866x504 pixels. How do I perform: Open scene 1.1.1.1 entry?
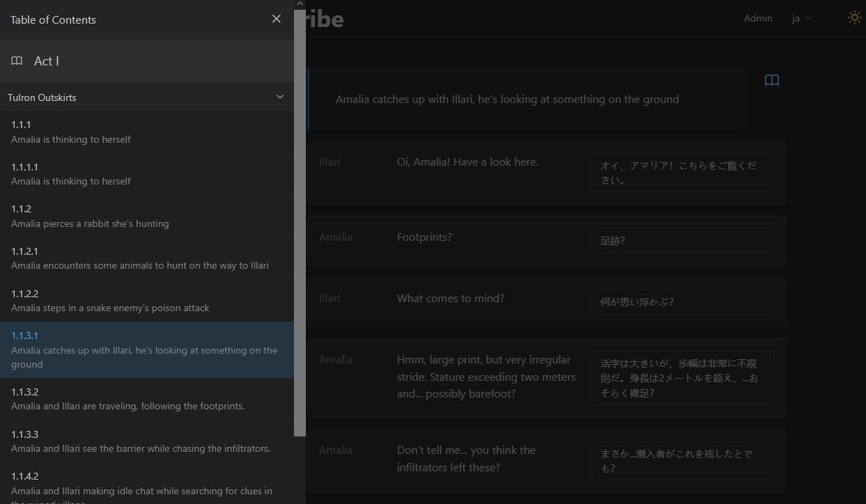[x=70, y=174]
